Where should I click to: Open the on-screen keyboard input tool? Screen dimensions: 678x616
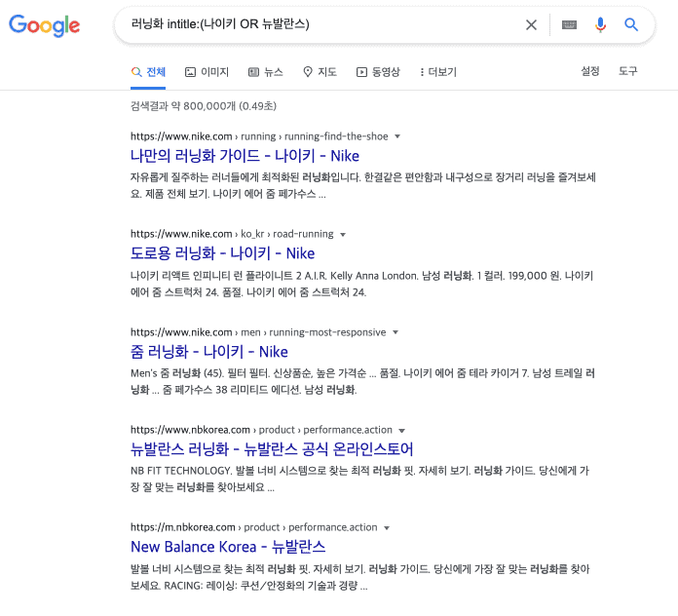(x=569, y=24)
